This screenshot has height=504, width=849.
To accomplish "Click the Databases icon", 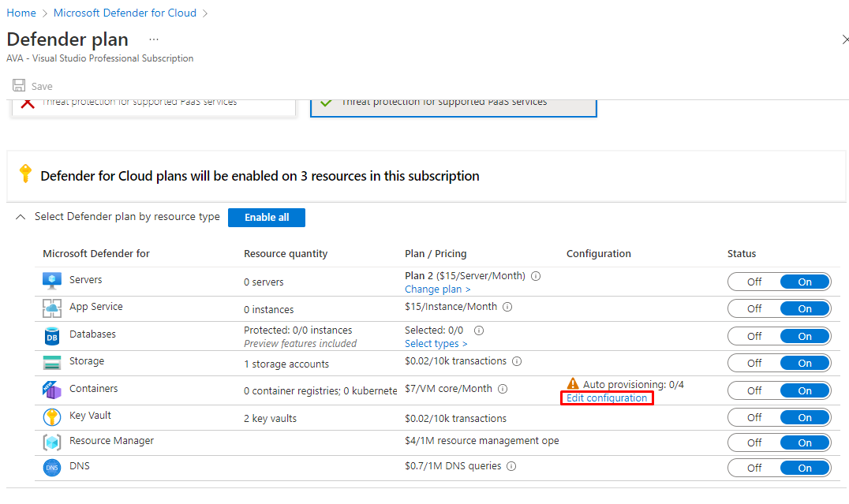I will coord(52,336).
